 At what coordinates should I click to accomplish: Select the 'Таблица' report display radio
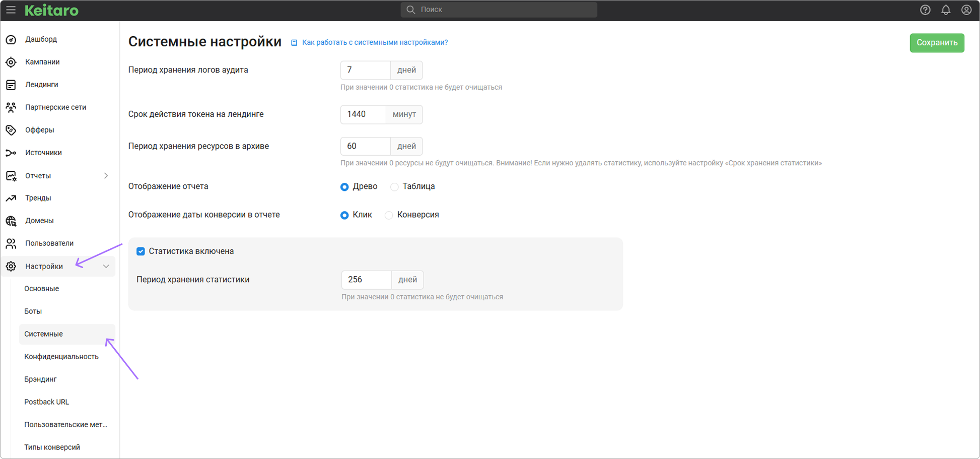(394, 187)
